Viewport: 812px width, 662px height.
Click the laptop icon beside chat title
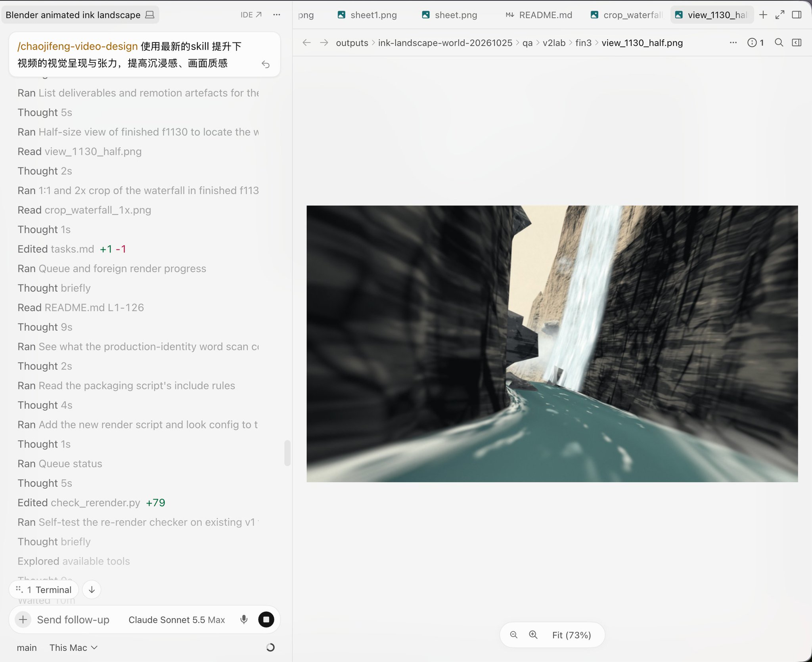pyautogui.click(x=149, y=15)
